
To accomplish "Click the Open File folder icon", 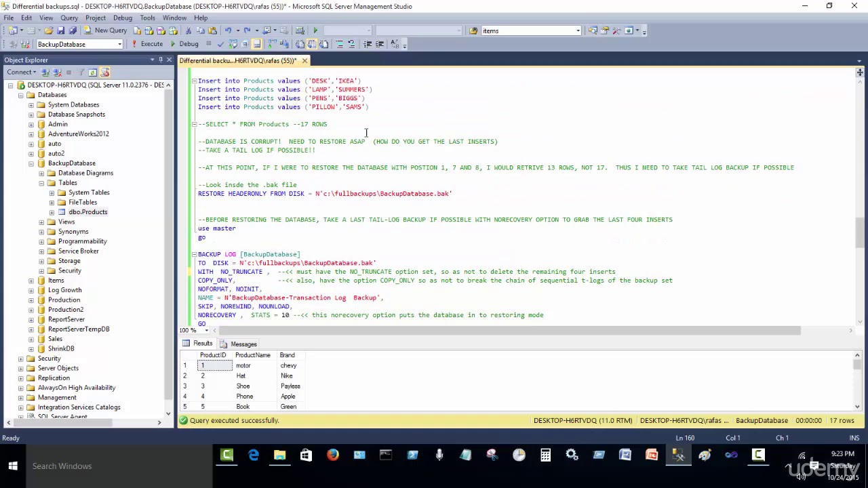I will pyautogui.click(x=48, y=30).
